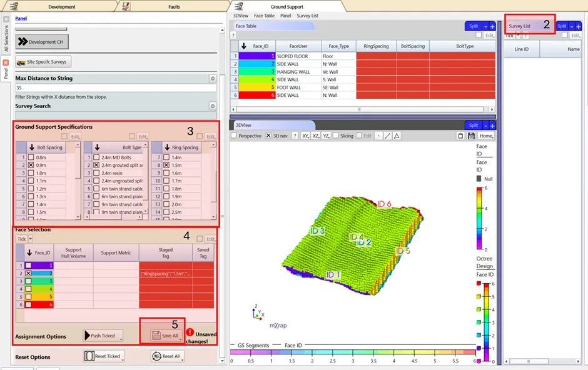The height and width of the screenshot is (370, 588).
Task: Click the Push Ticked button
Action: (x=103, y=336)
